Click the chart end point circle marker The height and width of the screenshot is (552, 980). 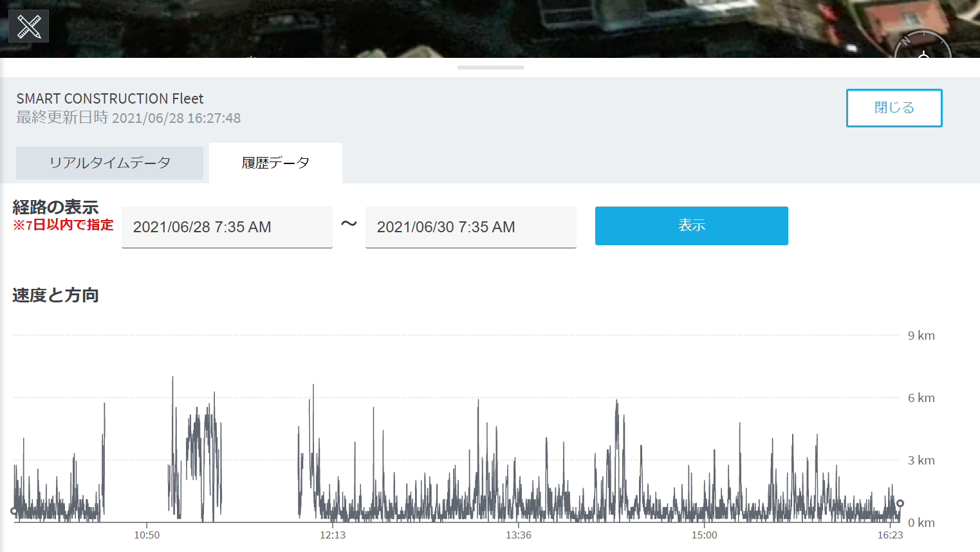point(900,503)
